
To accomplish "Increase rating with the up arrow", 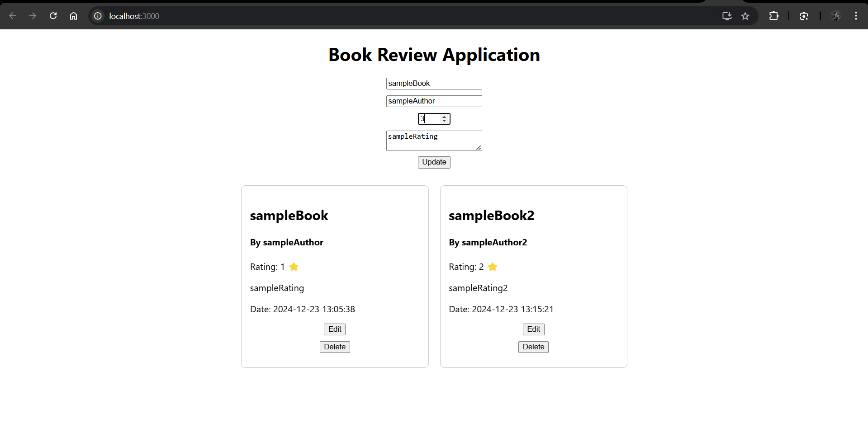I will 444,117.
